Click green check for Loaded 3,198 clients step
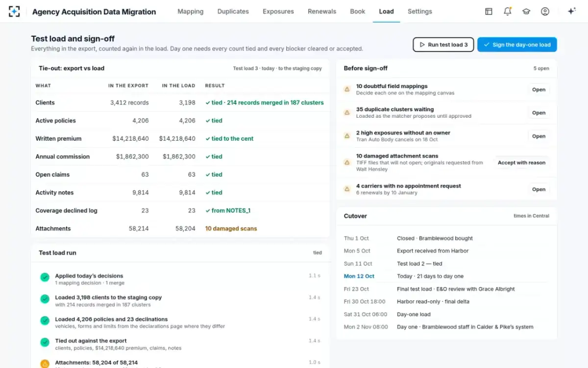588x368 pixels. click(x=45, y=299)
